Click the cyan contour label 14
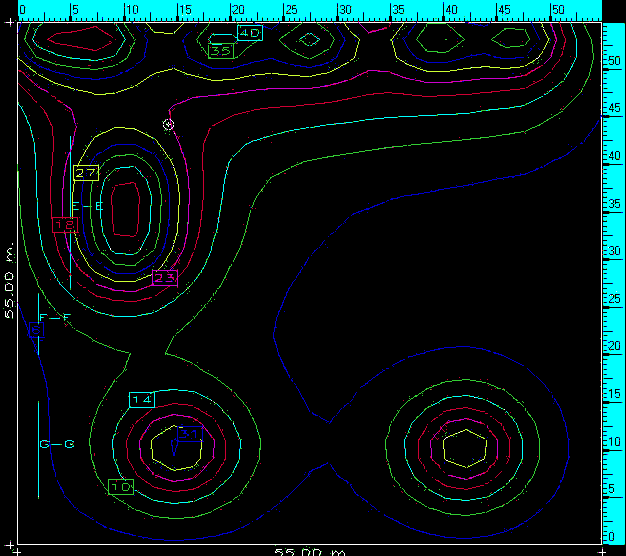626x556 pixels. [x=142, y=400]
